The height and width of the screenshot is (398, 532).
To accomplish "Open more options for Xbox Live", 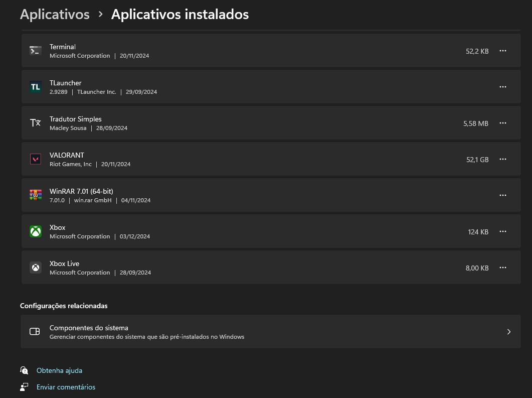I will (503, 268).
